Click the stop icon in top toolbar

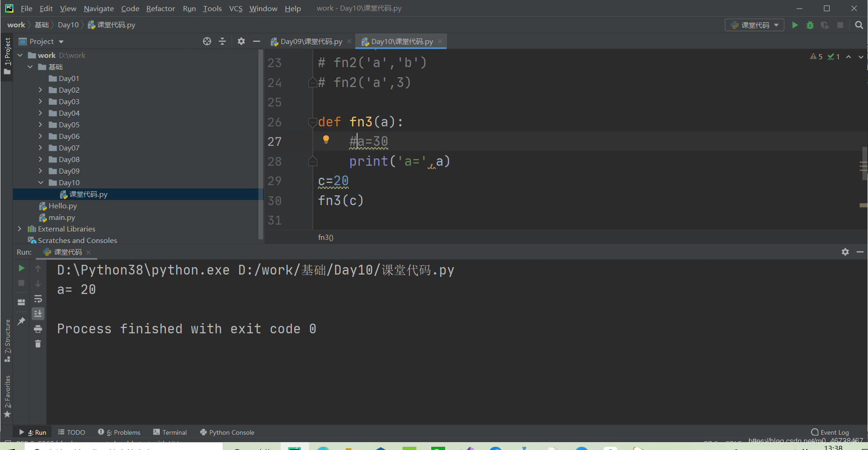click(x=840, y=25)
